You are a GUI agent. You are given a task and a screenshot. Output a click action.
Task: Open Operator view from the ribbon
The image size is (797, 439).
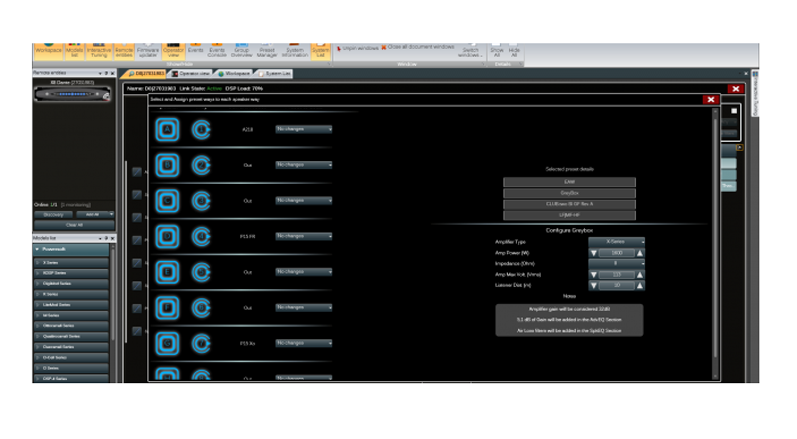click(x=173, y=51)
